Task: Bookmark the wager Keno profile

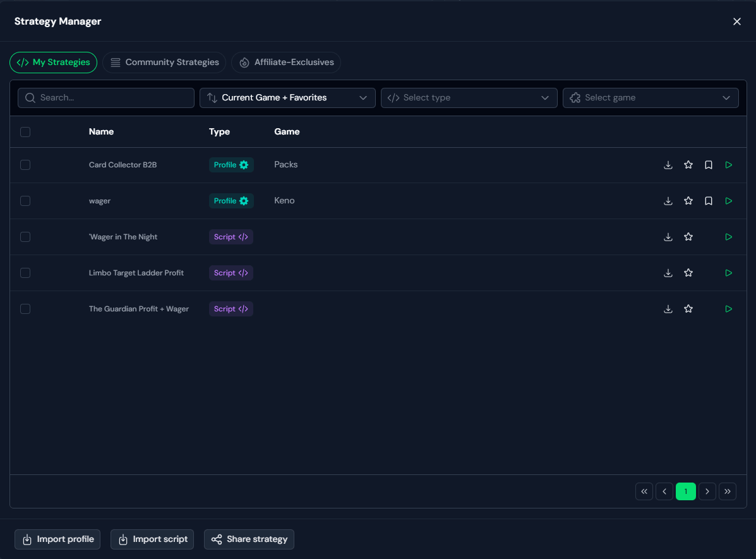Action: 708,201
